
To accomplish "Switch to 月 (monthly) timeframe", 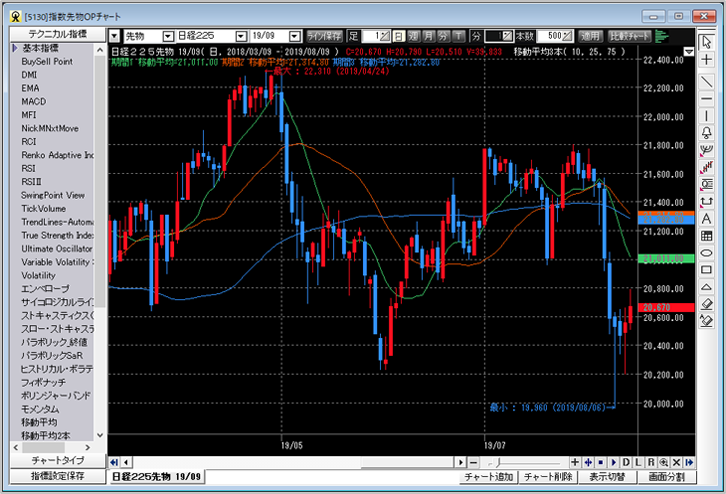I will (430, 36).
